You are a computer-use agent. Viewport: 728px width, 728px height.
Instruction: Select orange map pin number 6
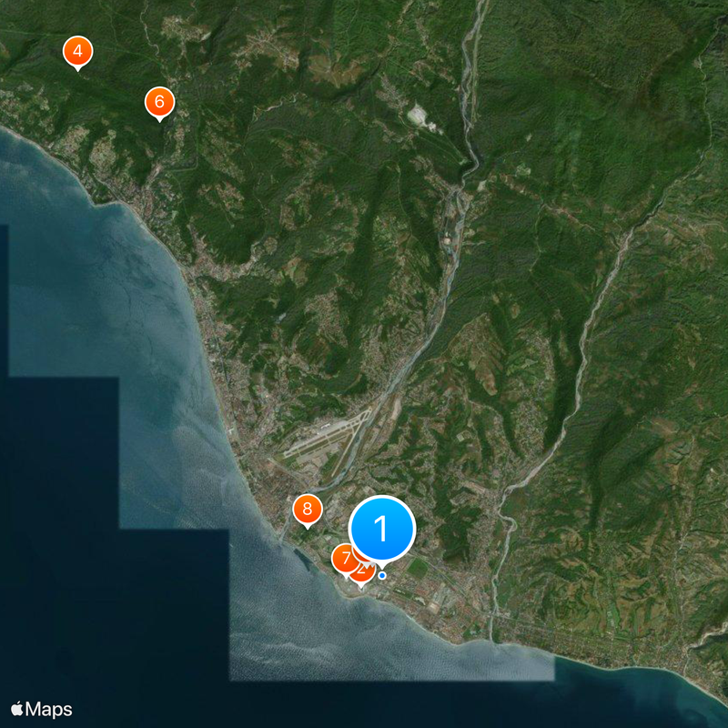[x=160, y=103]
